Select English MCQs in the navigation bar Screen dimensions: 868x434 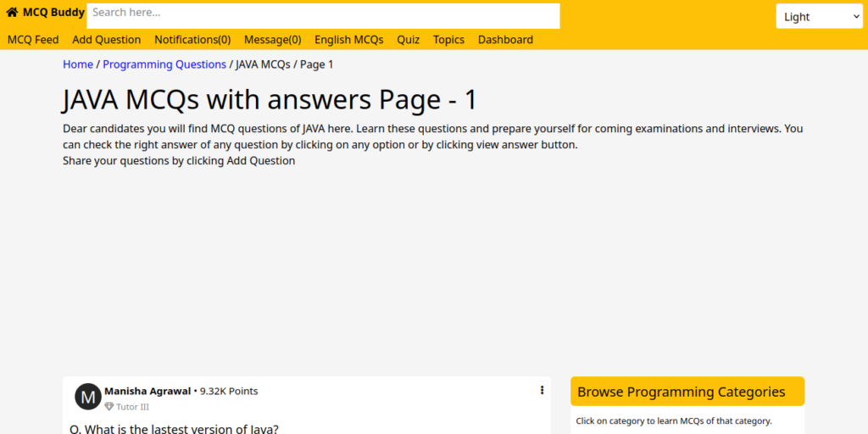point(348,40)
